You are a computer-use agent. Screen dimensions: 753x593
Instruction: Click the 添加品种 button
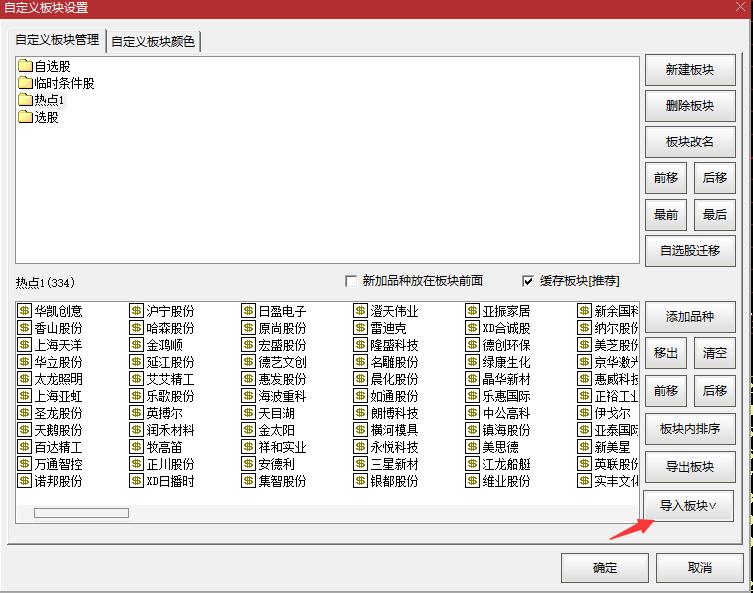tap(690, 317)
